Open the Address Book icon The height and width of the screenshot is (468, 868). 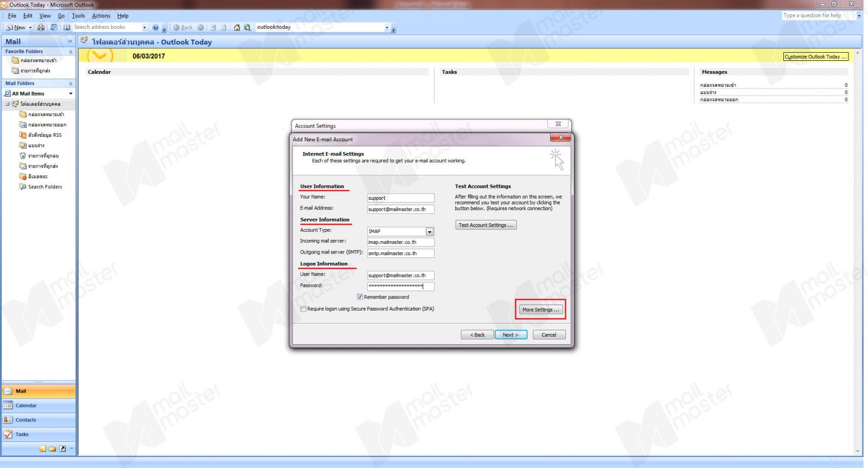point(67,27)
